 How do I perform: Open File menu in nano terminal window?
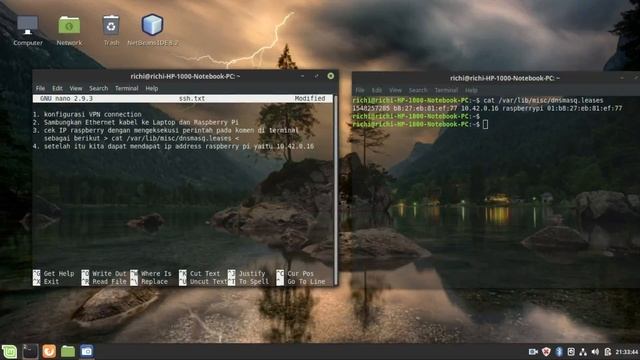pos(40,88)
